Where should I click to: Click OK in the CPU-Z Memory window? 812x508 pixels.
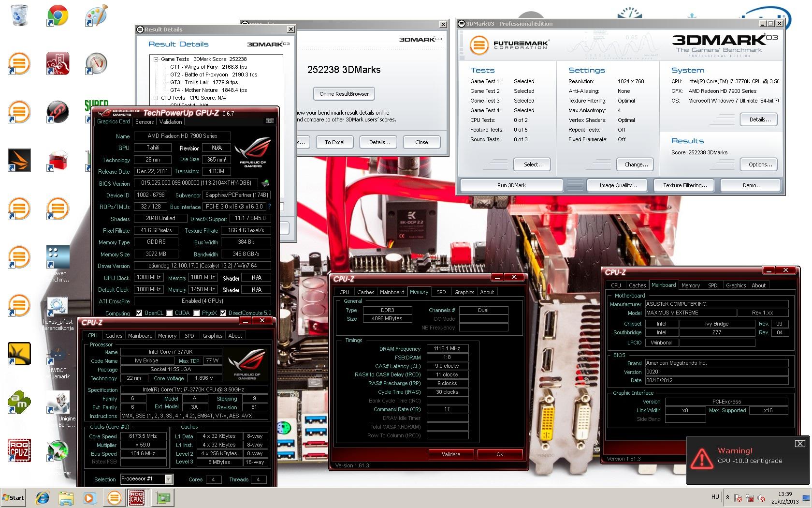click(x=500, y=454)
